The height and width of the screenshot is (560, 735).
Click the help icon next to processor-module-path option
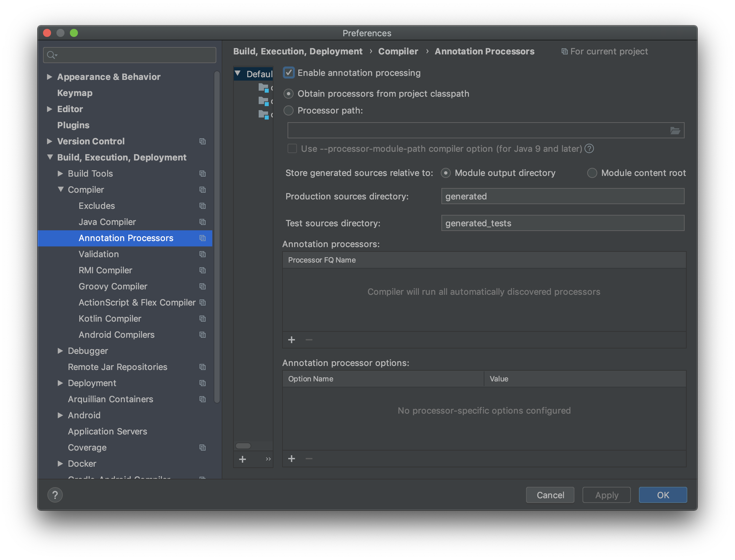pos(589,148)
